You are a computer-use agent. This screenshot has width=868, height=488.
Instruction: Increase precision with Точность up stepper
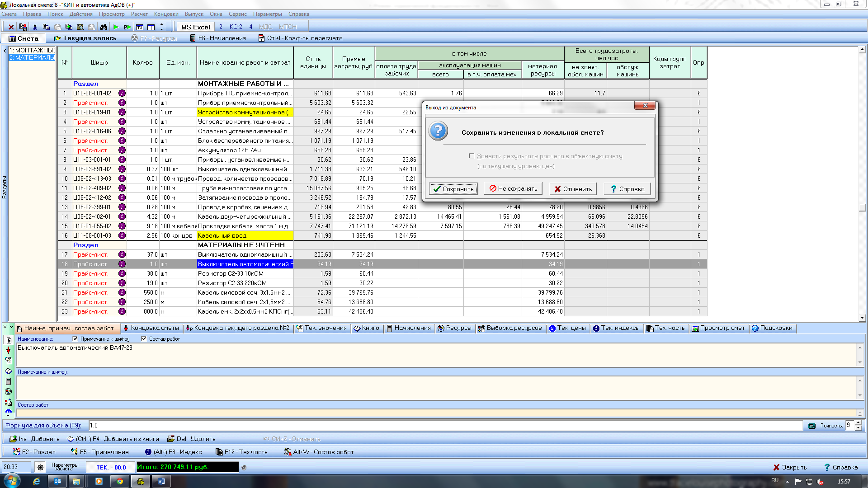point(859,423)
